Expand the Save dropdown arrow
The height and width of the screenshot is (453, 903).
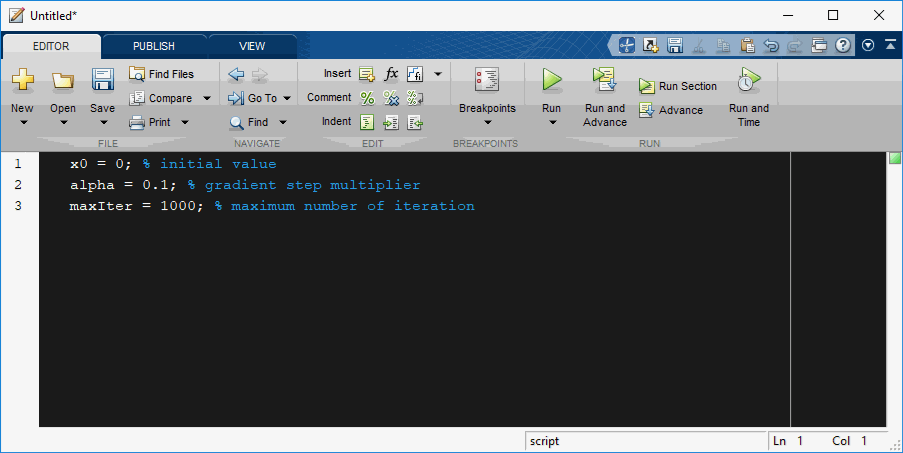click(x=104, y=122)
